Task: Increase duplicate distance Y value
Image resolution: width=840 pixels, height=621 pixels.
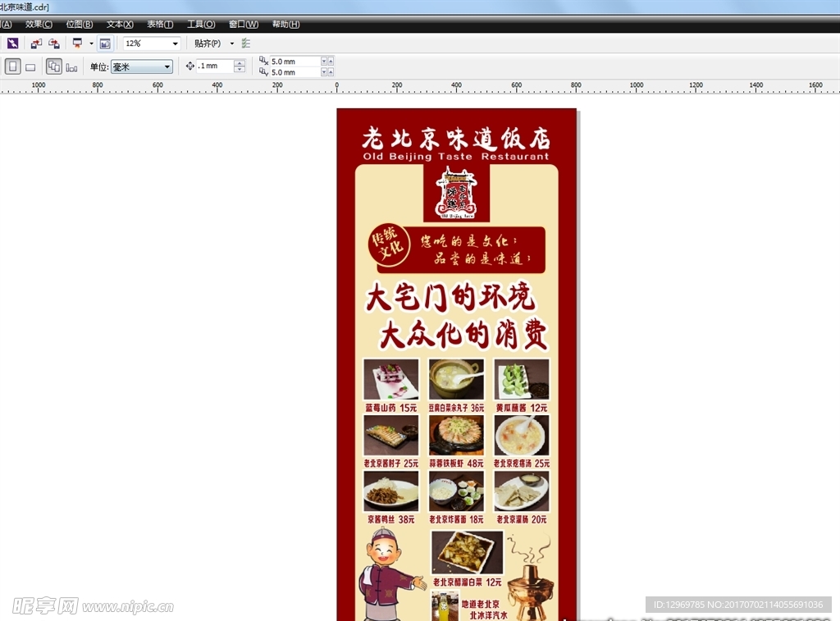Action: 331,72
